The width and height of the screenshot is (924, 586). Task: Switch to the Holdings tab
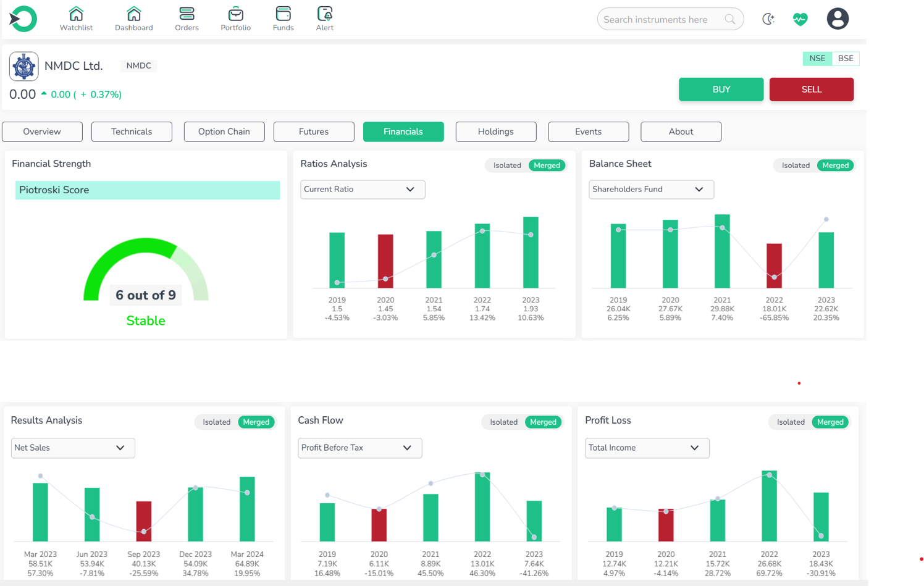click(x=496, y=132)
